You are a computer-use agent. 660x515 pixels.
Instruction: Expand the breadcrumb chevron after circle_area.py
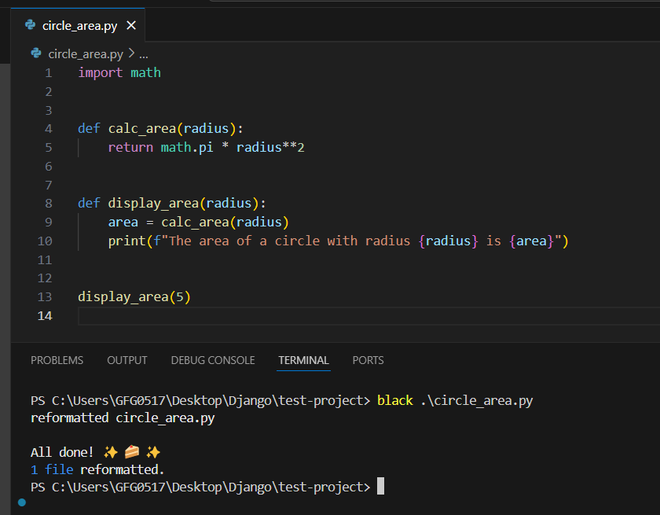pyautogui.click(x=131, y=53)
